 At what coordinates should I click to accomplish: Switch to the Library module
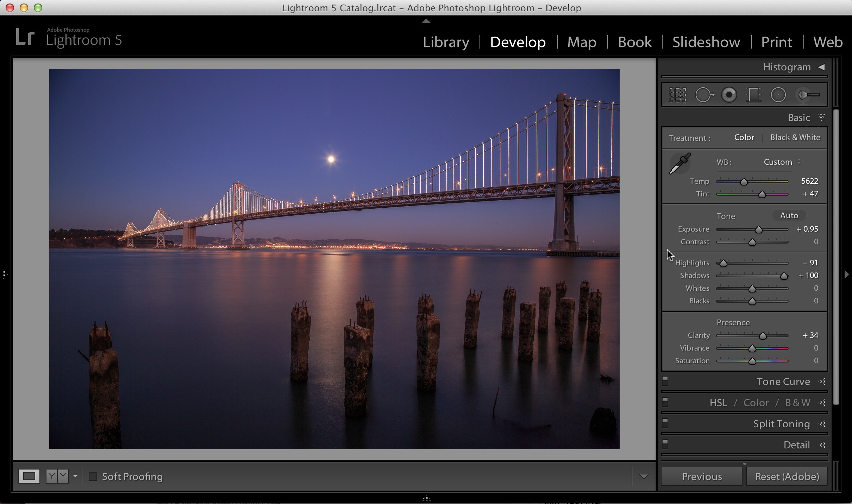tap(446, 42)
